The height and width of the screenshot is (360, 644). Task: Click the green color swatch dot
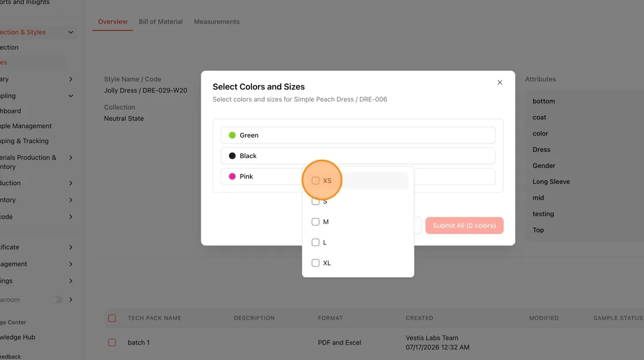click(x=232, y=135)
